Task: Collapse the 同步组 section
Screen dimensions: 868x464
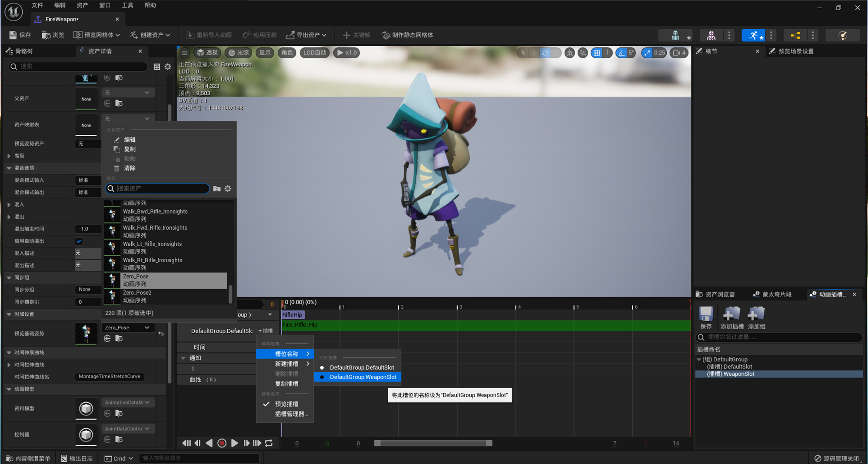Action: tap(9, 277)
